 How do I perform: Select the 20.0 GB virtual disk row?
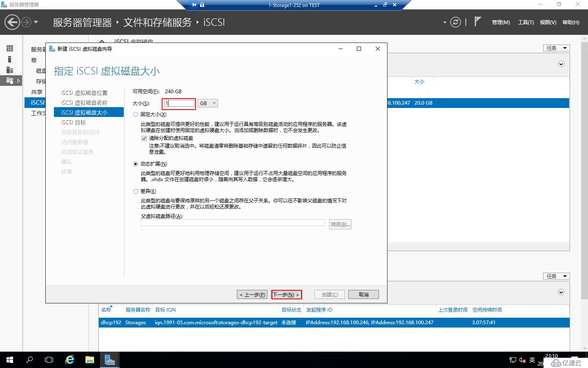[x=478, y=103]
